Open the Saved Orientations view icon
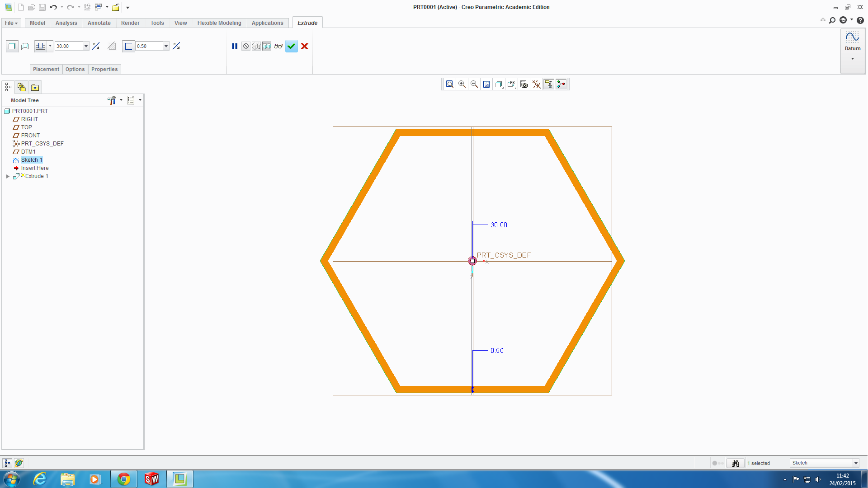 tap(511, 84)
